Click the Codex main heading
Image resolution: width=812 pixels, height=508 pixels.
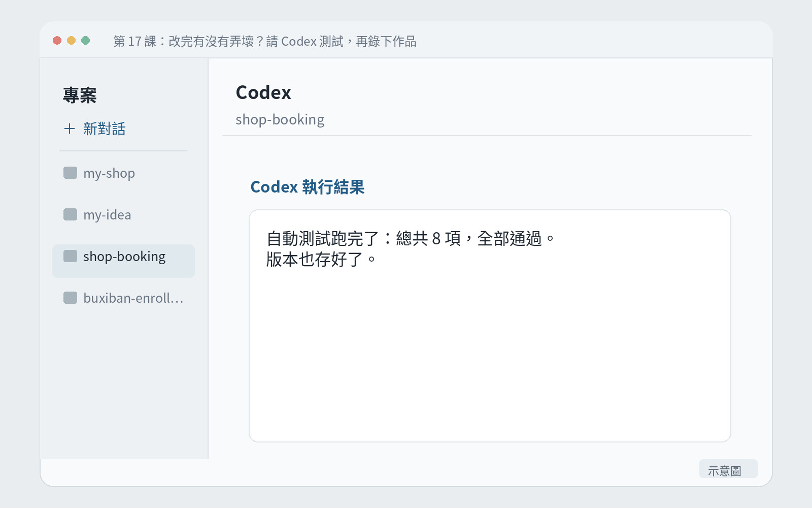click(263, 92)
